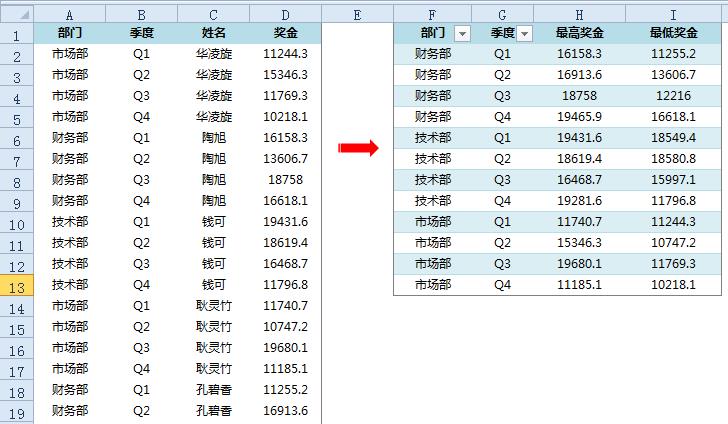
Task: Select pivot cell 12216 in 最低奖金 column
Action: tap(674, 96)
